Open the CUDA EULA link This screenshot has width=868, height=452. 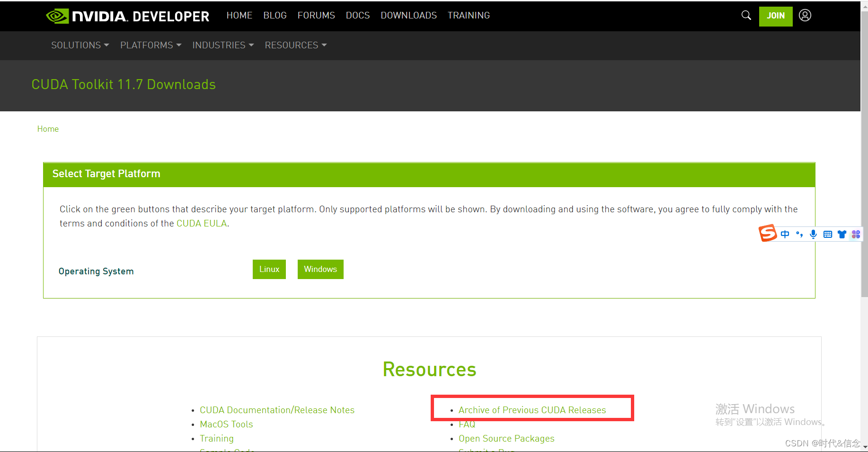(202, 223)
